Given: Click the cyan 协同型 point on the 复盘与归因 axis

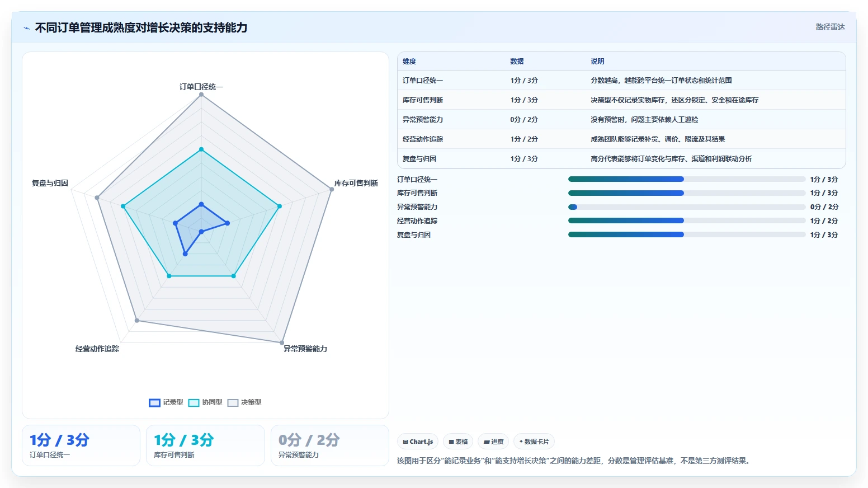Looking at the screenshot, I should [x=123, y=206].
